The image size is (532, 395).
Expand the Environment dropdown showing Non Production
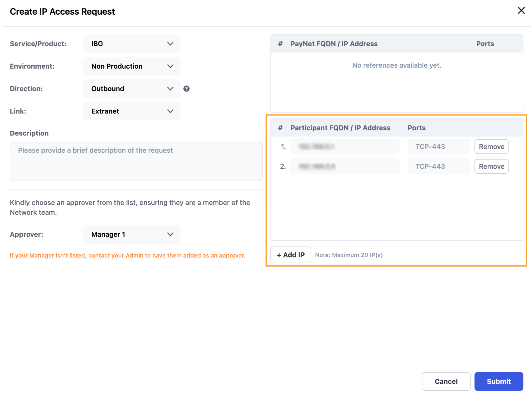tap(131, 66)
